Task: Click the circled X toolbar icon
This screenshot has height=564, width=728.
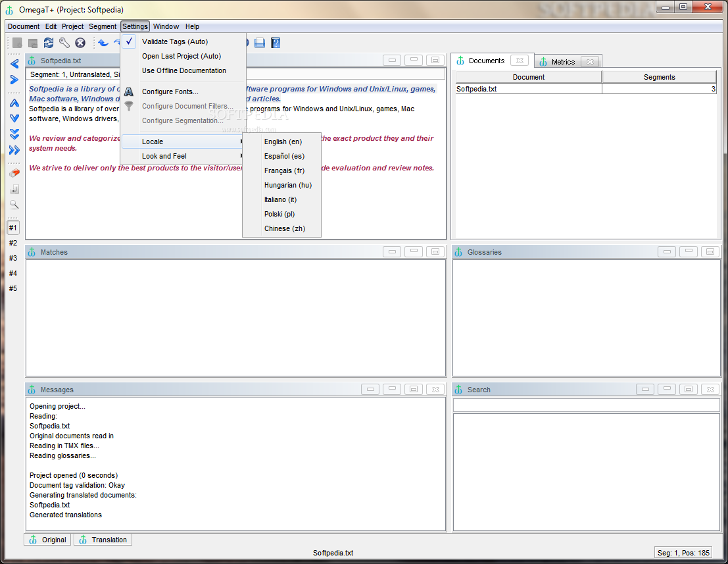Action: 80,43
